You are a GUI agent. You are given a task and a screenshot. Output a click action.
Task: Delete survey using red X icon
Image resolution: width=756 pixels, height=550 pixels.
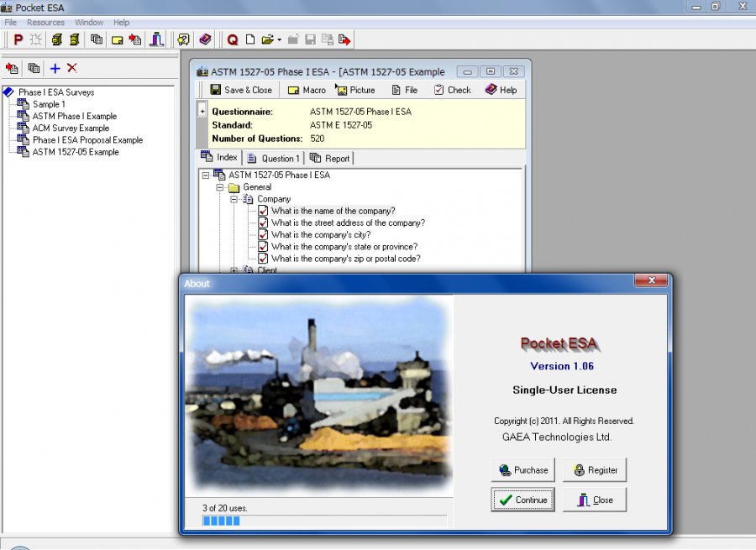click(x=72, y=68)
